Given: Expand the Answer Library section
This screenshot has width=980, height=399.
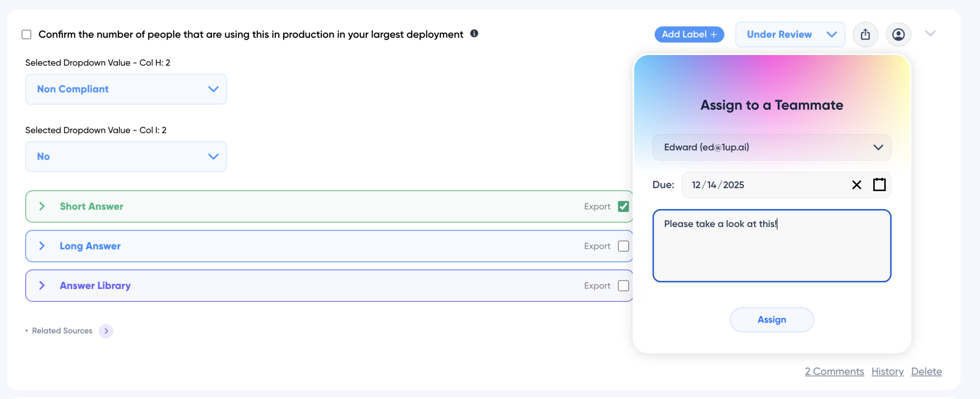Looking at the screenshot, I should coord(42,286).
